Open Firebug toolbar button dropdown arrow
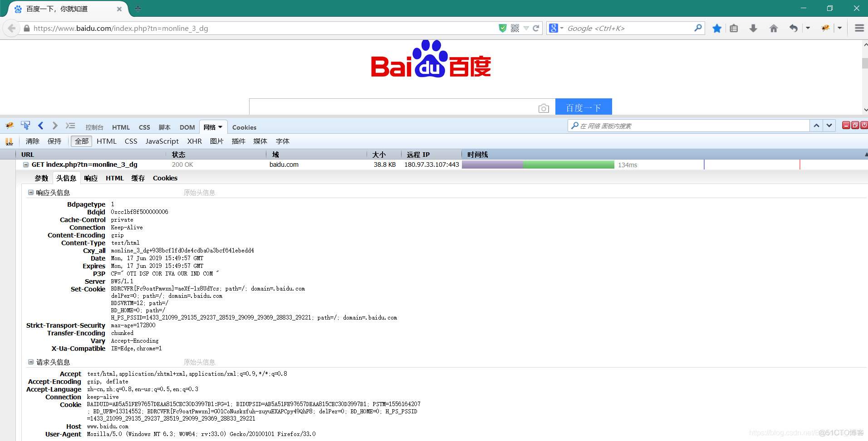Viewport: 868px width, 441px height. coord(839,28)
